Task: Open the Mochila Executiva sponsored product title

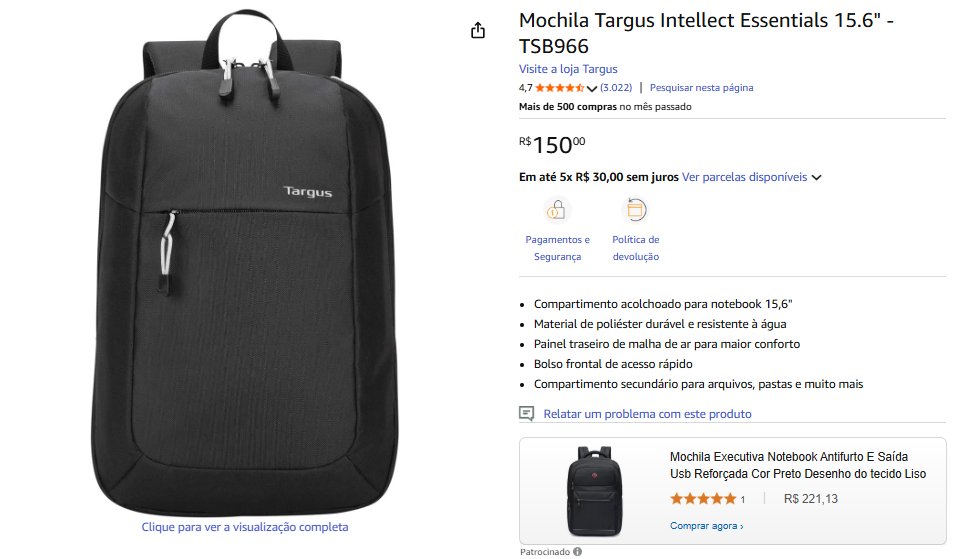Action: [798, 465]
